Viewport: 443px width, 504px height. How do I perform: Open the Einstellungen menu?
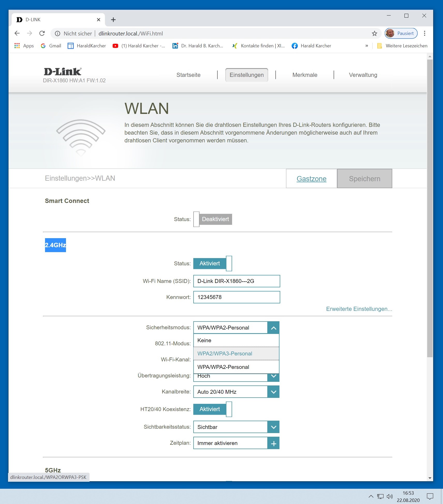coord(247,75)
